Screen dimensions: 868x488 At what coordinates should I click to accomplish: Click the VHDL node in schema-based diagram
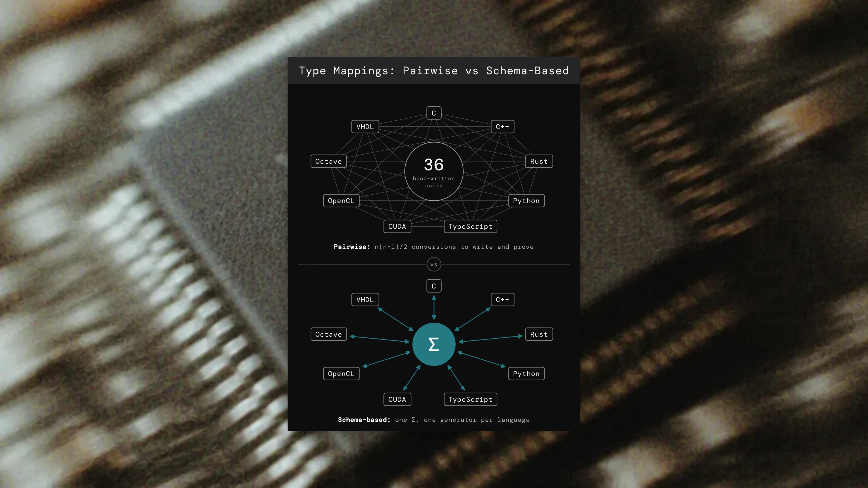pos(365,299)
